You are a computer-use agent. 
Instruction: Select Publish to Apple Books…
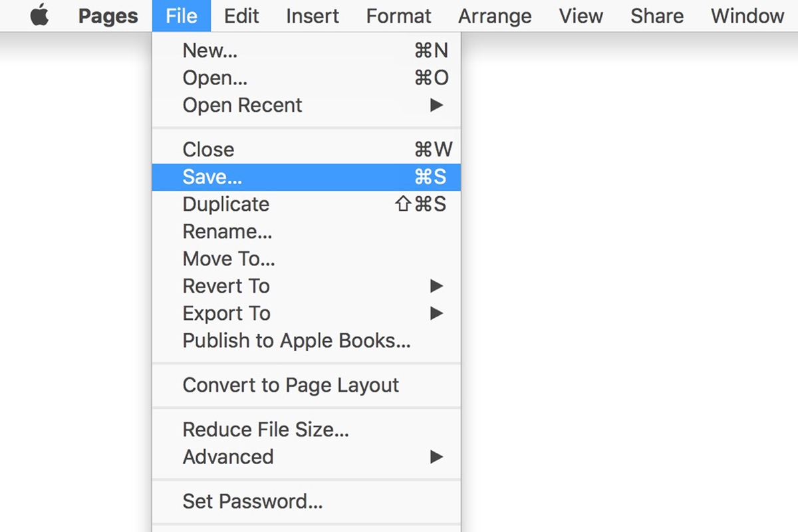pos(307,340)
